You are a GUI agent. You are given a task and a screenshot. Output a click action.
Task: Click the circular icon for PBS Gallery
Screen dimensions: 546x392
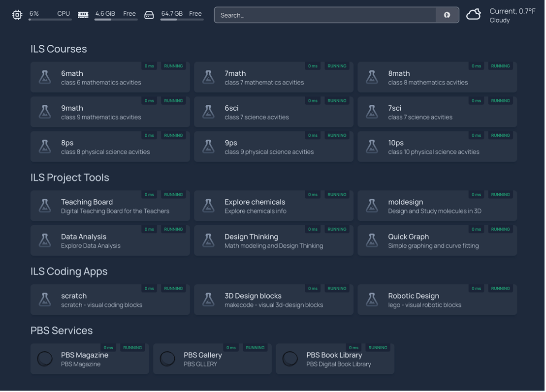point(167,359)
